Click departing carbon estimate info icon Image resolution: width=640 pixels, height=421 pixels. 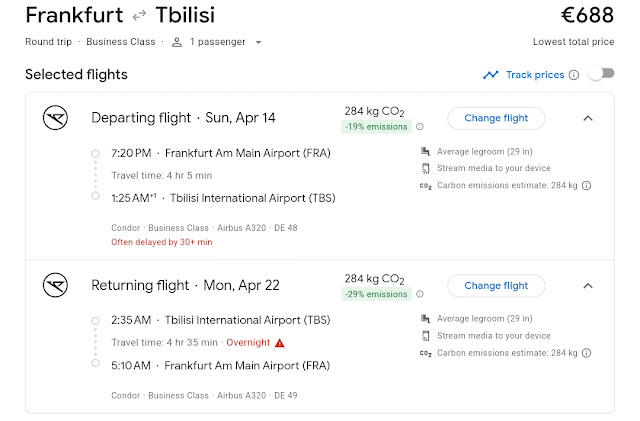coord(587,185)
